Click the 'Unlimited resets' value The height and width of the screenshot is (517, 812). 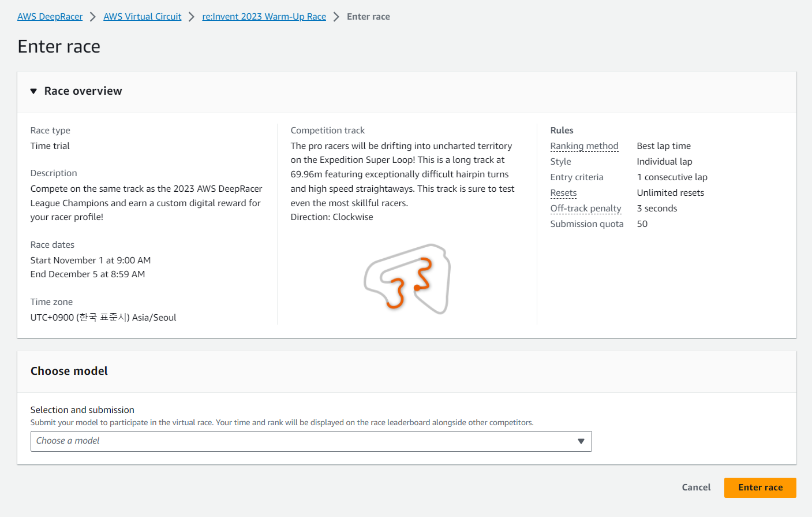(x=671, y=193)
